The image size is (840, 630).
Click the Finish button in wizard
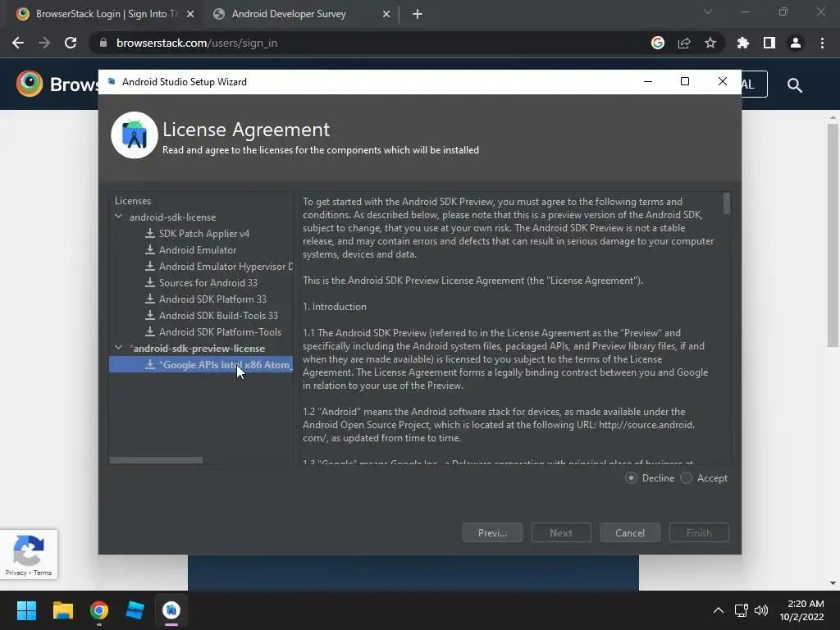699,532
